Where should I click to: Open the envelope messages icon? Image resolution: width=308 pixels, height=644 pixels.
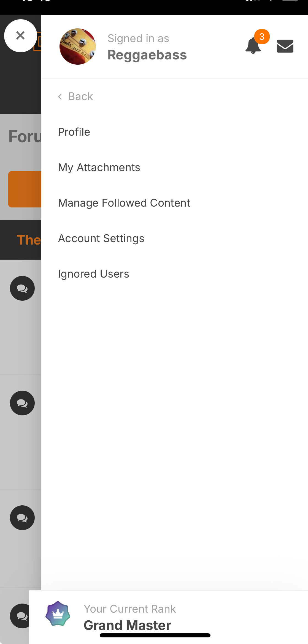[285, 46]
